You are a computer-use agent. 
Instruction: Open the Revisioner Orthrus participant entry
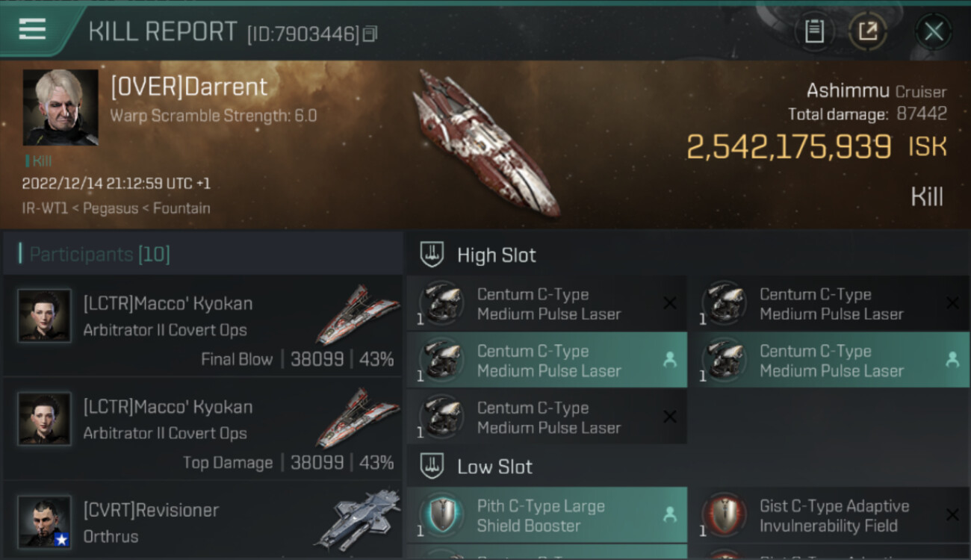203,523
